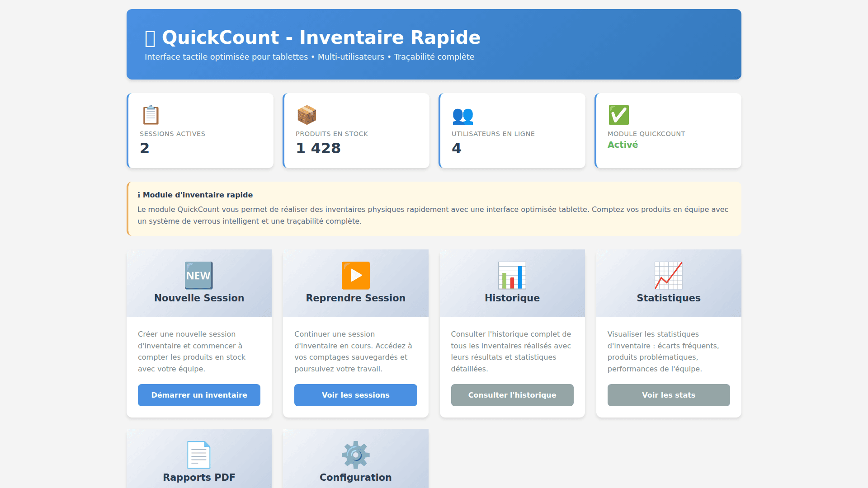868x488 pixels.
Task: Click the Nouvelle Session card title
Action: (x=198, y=298)
